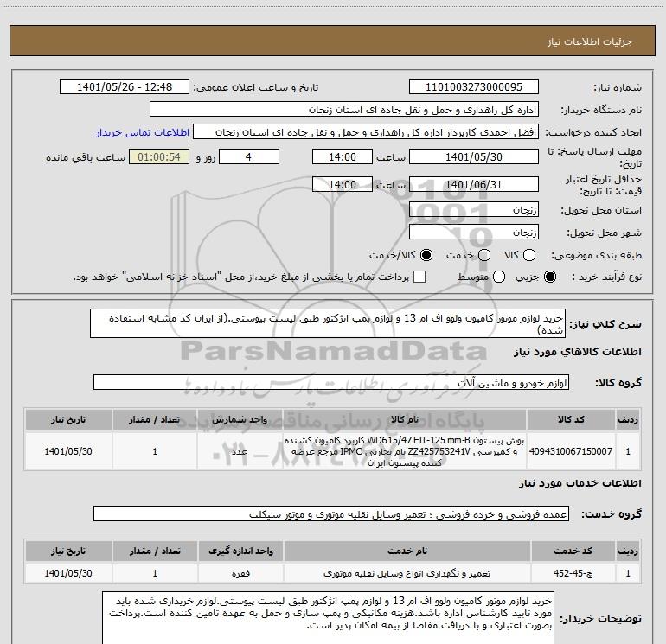Click the request creator field
666x644 pixels.
366,132
